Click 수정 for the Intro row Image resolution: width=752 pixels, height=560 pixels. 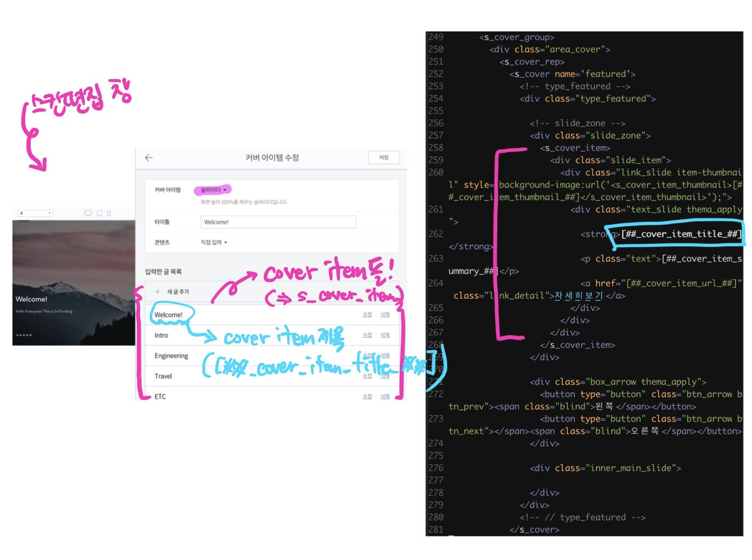pyautogui.click(x=367, y=335)
